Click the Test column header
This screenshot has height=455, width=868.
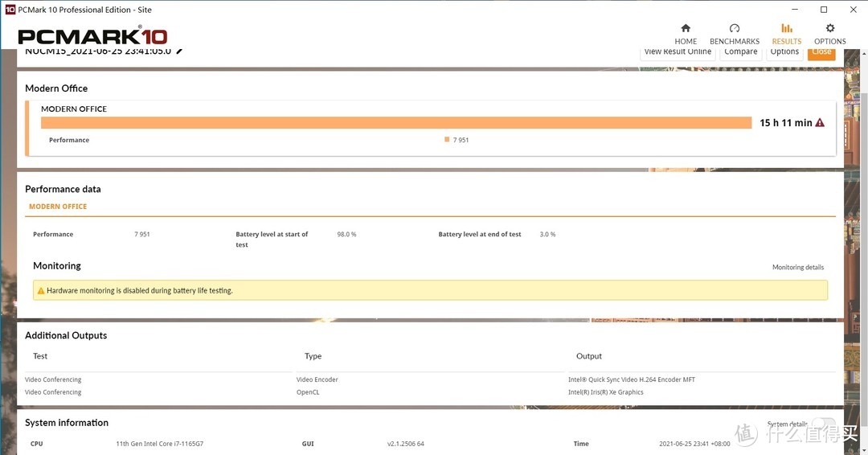click(40, 356)
